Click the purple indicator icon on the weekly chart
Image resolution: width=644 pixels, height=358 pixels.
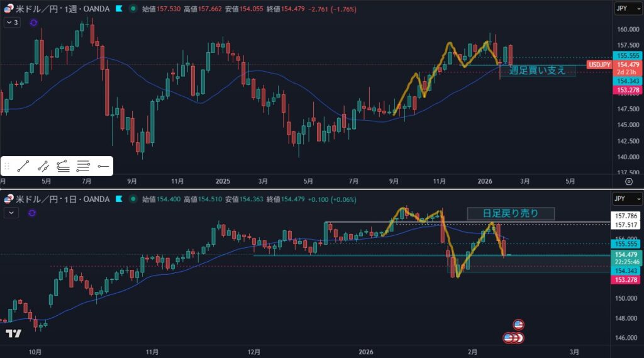point(33,22)
